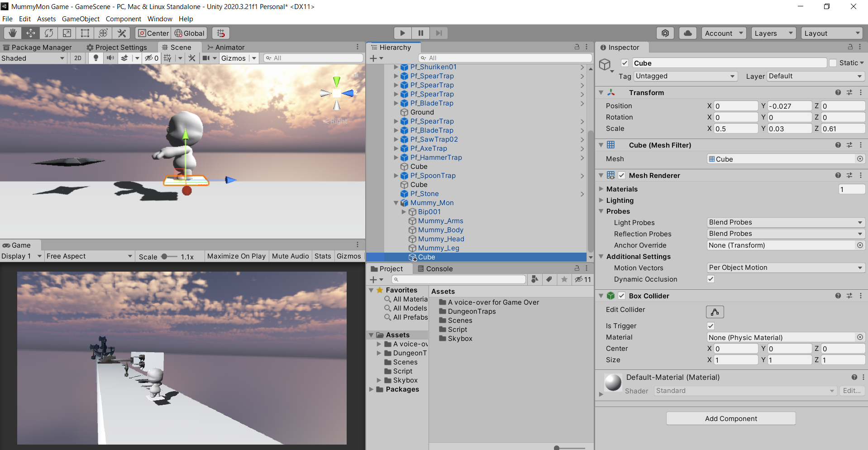Click the Hierarchy search field
This screenshot has width=868, height=450.
coord(505,57)
